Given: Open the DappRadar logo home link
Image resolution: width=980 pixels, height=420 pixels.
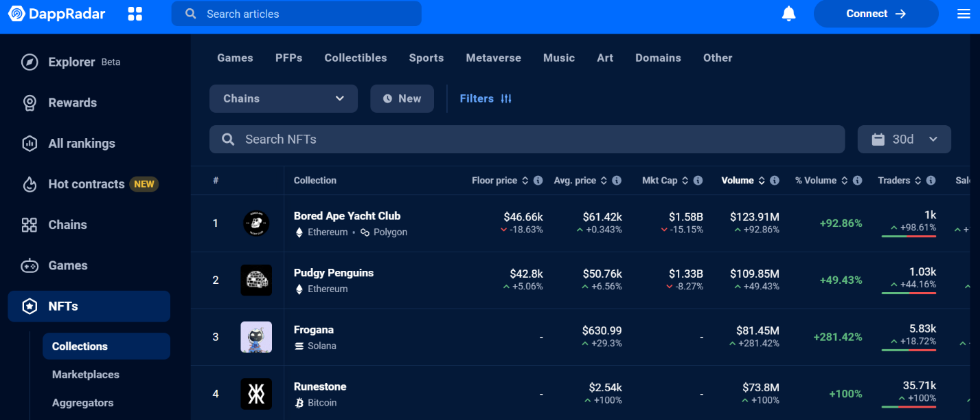Looking at the screenshot, I should click(x=57, y=14).
